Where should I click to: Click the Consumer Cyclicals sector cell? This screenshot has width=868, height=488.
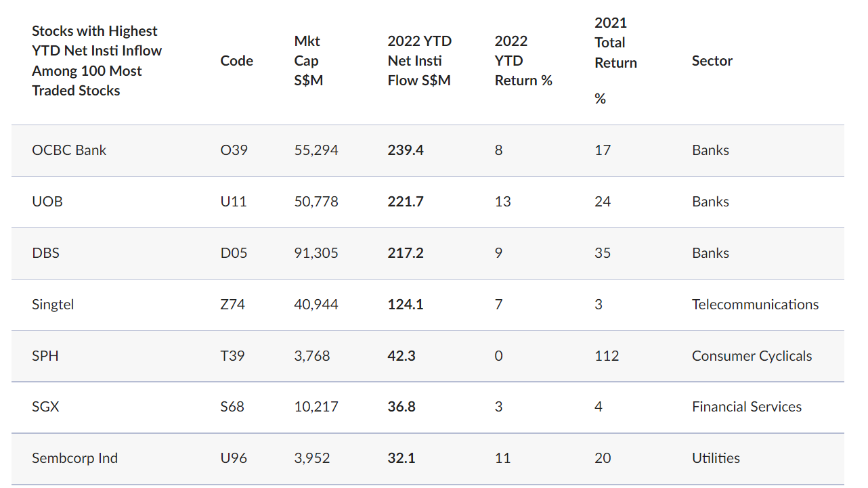coord(752,356)
